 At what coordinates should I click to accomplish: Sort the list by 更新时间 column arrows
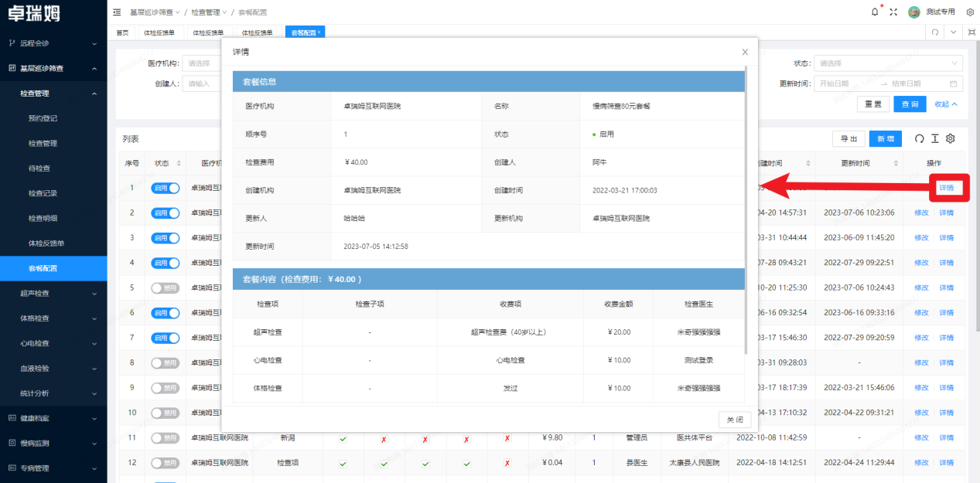(x=896, y=163)
